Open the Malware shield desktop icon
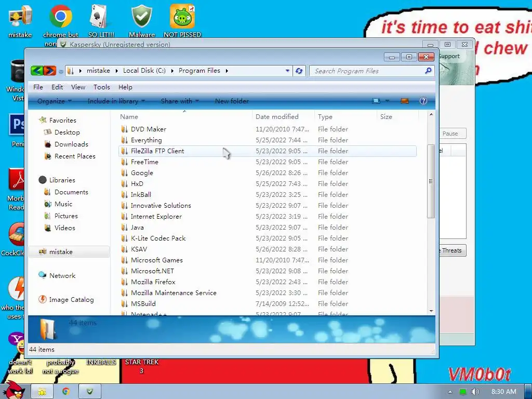The height and width of the screenshot is (399, 532). pos(142,21)
